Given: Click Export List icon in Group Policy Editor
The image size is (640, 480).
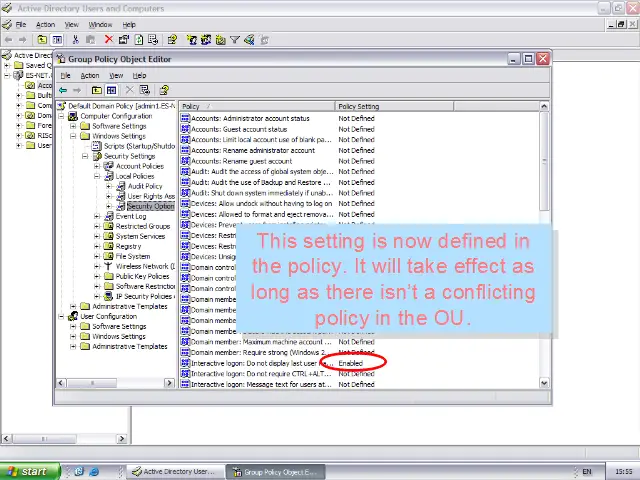Looking at the screenshot, I should 144,90.
